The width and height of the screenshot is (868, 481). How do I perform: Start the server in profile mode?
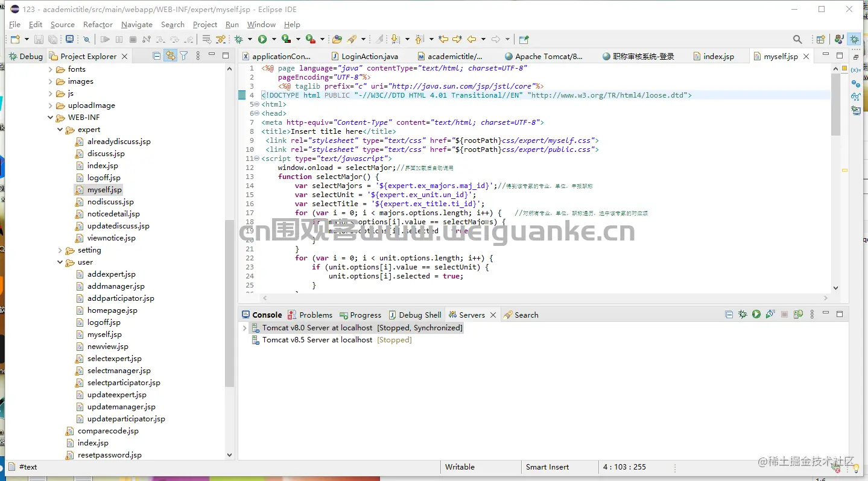click(770, 315)
